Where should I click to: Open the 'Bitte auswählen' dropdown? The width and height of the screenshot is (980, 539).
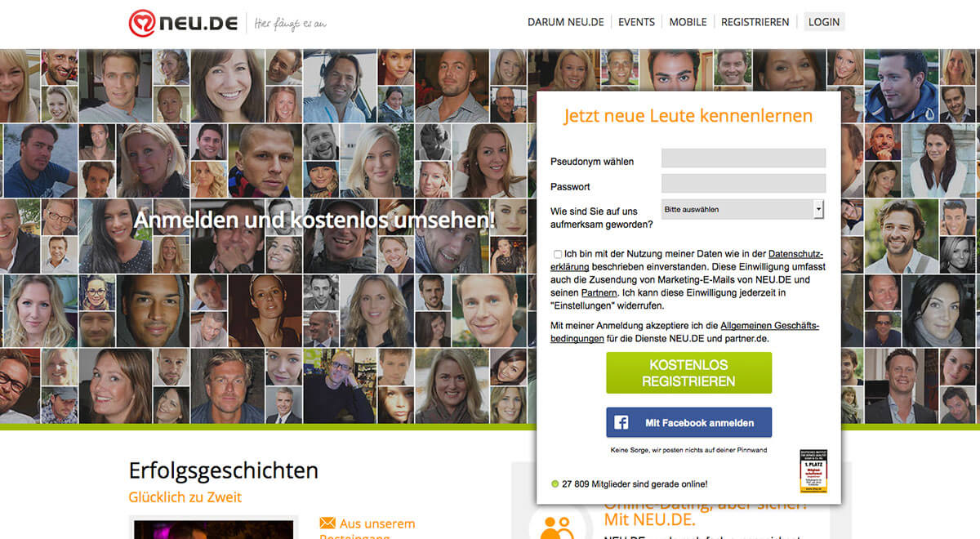pyautogui.click(x=742, y=210)
